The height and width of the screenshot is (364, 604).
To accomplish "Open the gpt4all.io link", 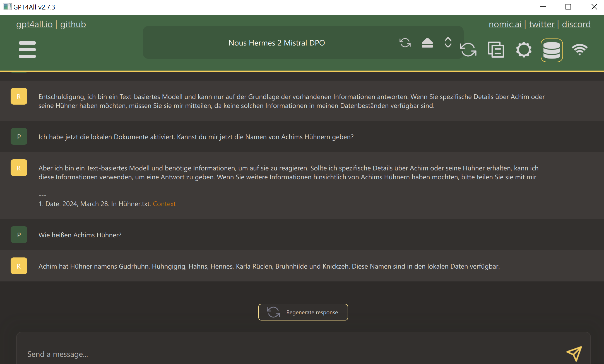I will [34, 24].
